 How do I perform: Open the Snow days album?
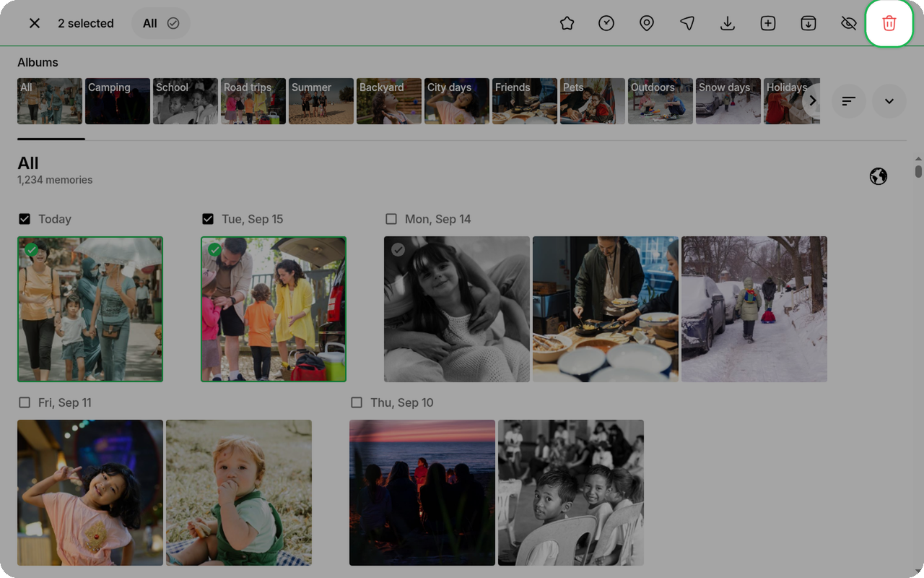point(728,101)
